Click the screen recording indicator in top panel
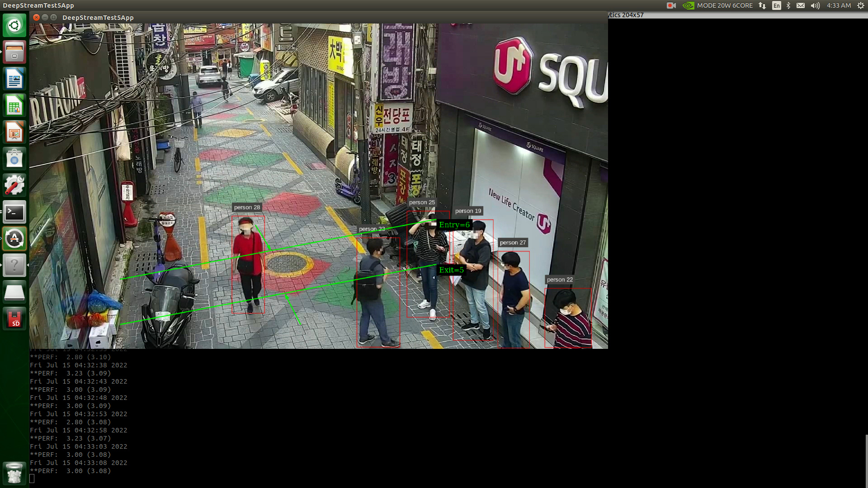The image size is (868, 488). point(671,5)
